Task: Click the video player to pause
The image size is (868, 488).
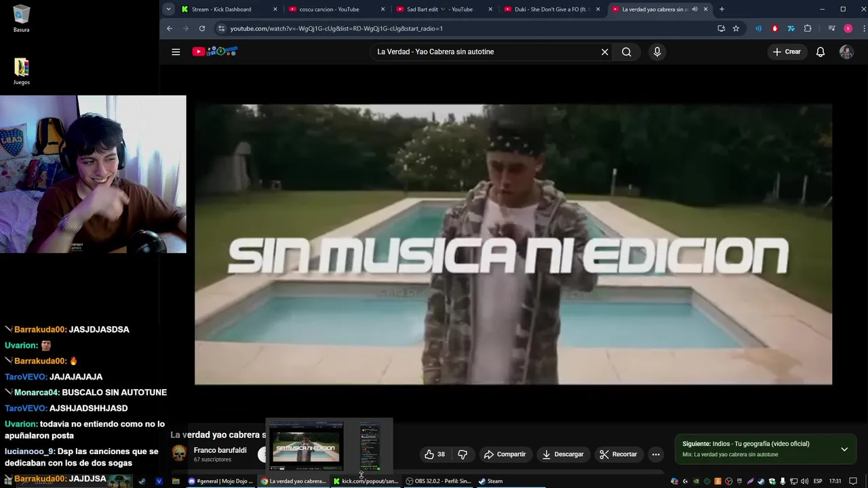Action: pos(513,244)
